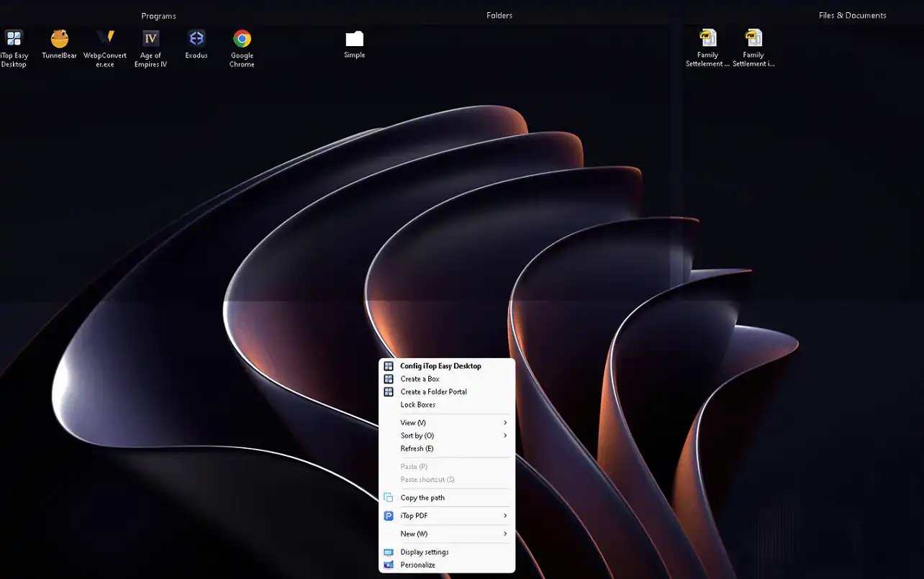Click Create a Folder Portal

(433, 392)
